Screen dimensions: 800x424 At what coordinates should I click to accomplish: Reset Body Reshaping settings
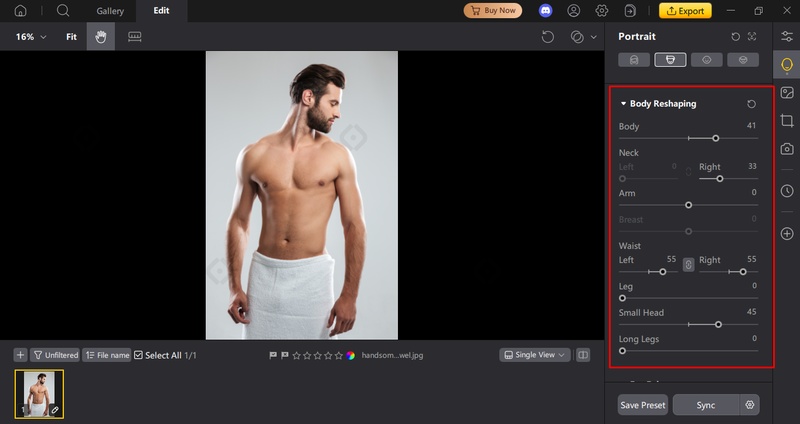(752, 104)
